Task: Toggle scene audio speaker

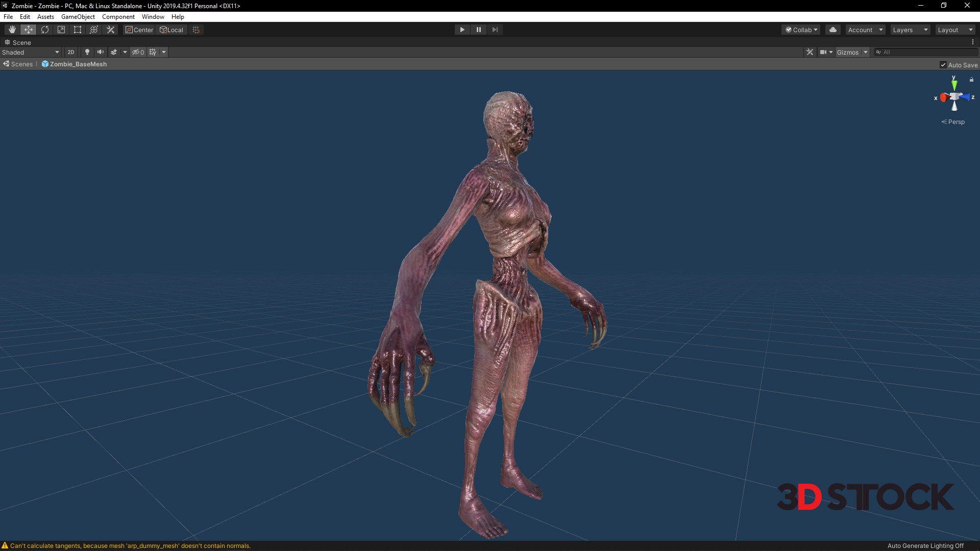Action: pyautogui.click(x=101, y=52)
